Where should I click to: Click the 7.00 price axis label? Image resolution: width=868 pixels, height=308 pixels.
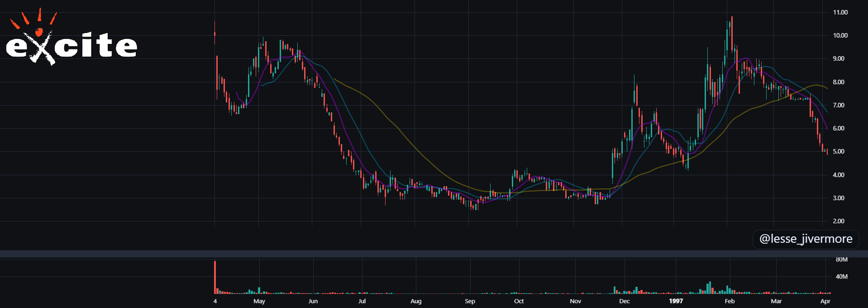click(x=839, y=105)
